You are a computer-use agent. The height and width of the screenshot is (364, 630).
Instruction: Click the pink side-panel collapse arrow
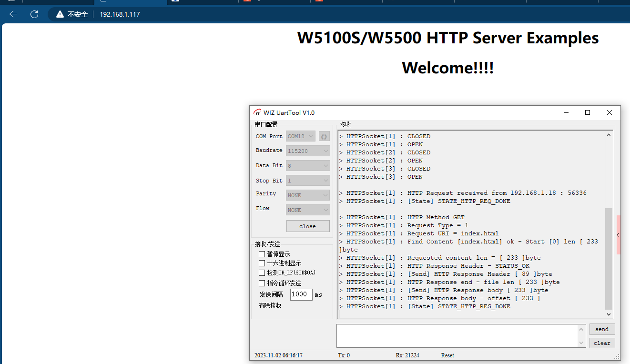618,235
